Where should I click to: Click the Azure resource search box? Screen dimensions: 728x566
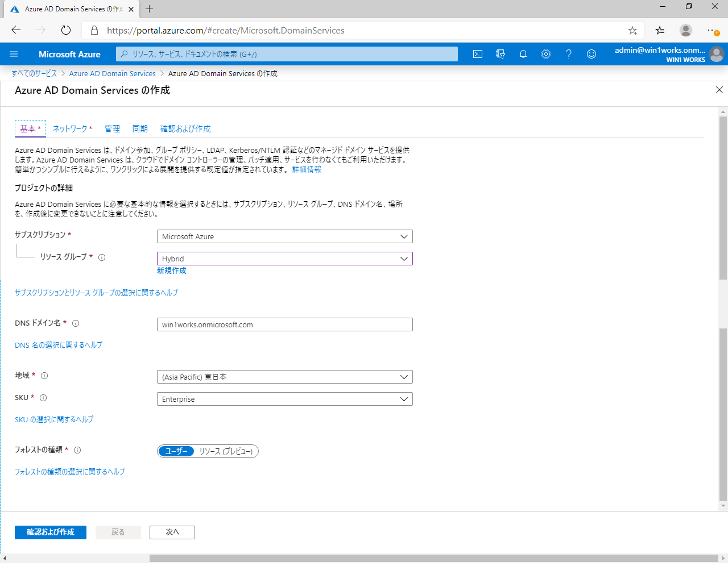287,54
